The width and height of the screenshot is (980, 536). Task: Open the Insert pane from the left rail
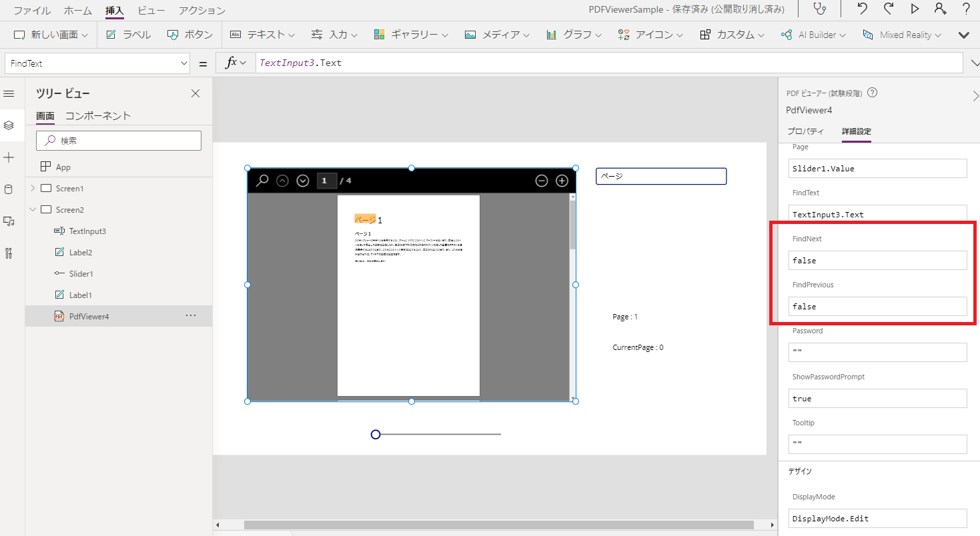9,157
